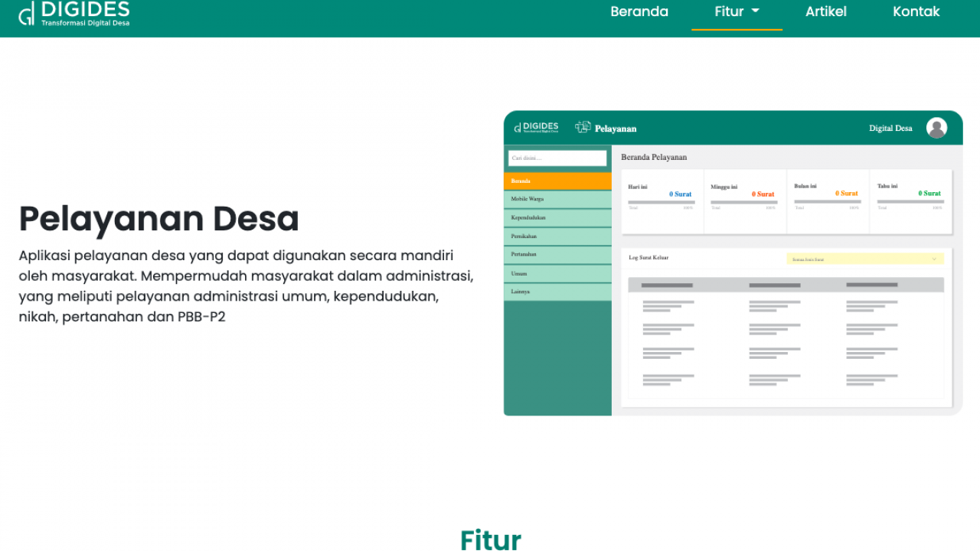The height and width of the screenshot is (551, 980).
Task: Click the progress bar under 'Hari ini'
Action: coord(661,202)
